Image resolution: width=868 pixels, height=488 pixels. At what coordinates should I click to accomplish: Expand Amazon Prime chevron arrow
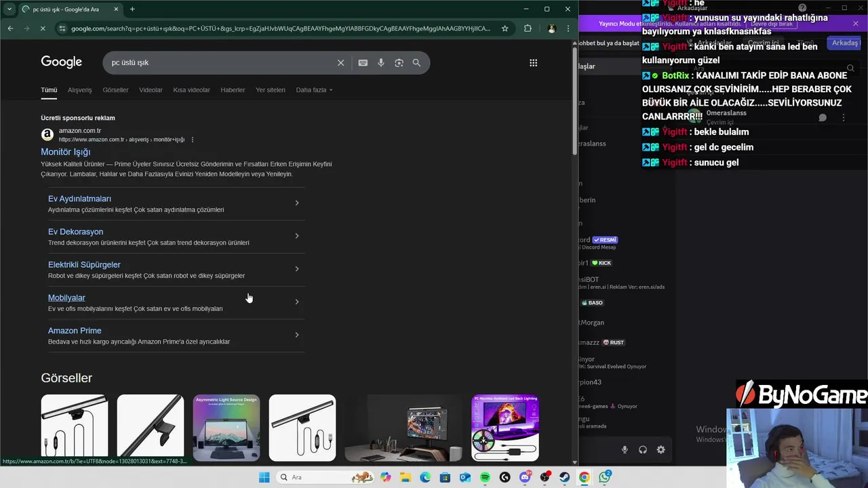pyautogui.click(x=297, y=335)
